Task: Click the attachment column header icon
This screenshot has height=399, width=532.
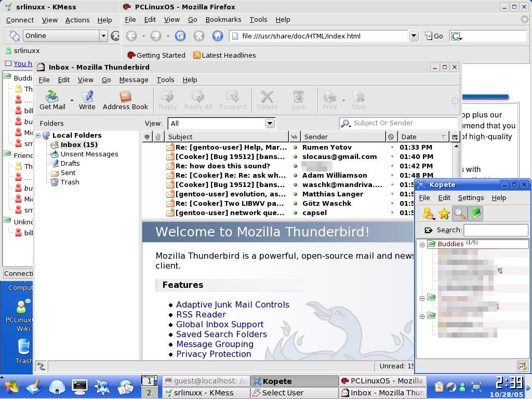Action: (158, 137)
